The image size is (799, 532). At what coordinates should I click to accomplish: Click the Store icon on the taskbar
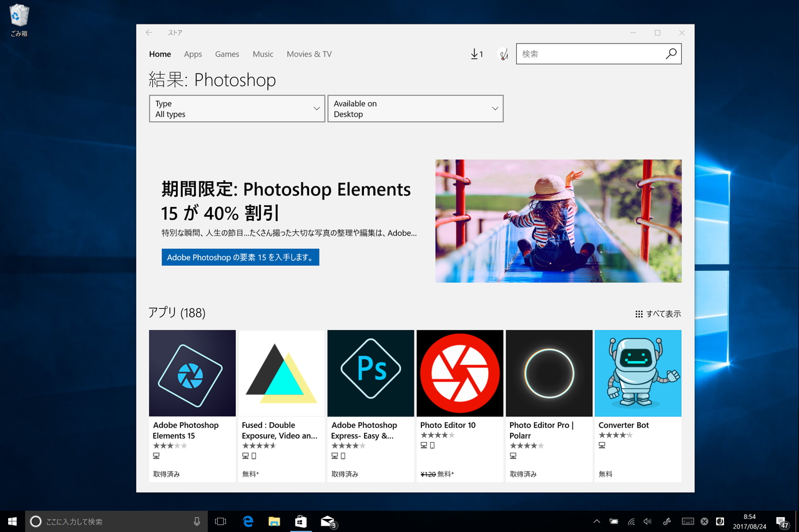(301, 521)
